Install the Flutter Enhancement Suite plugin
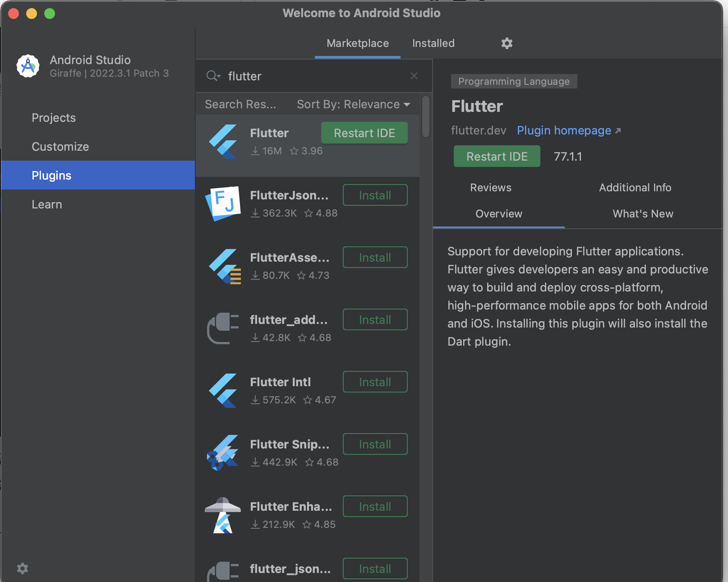Screen dimensions: 728x582 375,507
